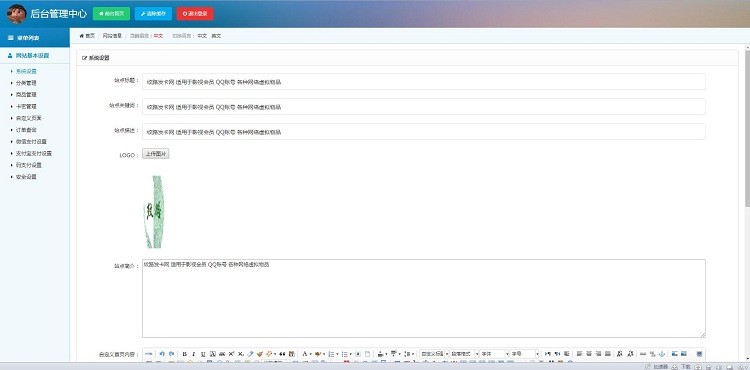The image size is (750, 370).
Task: Open 支付宝支付设置 in the sidebar
Action: pyautogui.click(x=33, y=153)
